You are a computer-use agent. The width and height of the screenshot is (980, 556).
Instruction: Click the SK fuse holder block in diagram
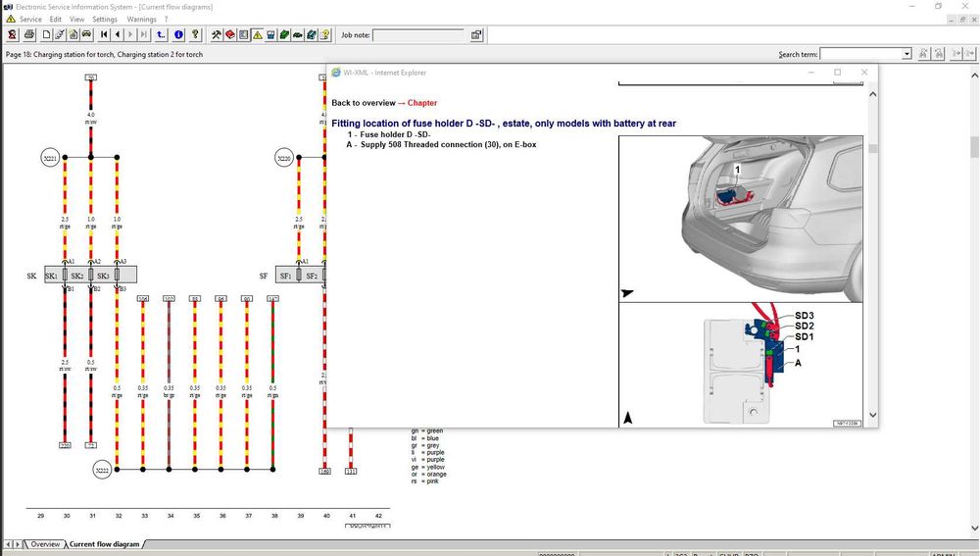click(x=90, y=276)
